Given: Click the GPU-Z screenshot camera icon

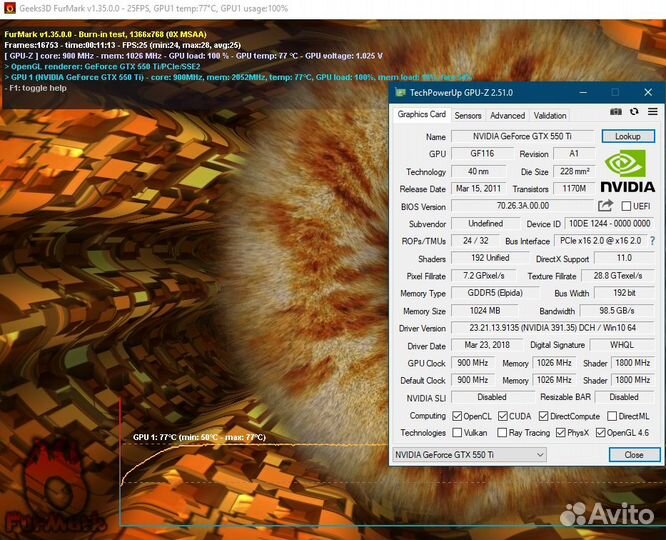Looking at the screenshot, I should tap(615, 112).
